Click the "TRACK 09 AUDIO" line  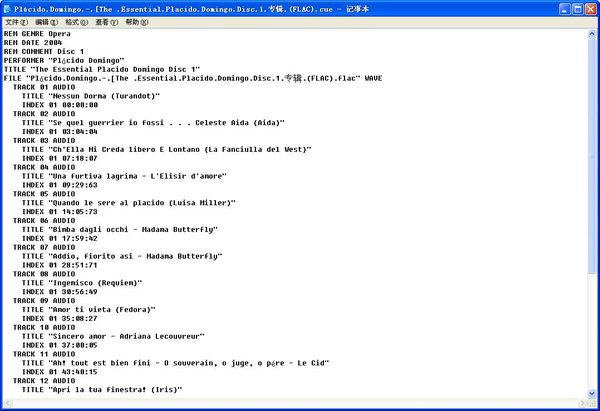pyautogui.click(x=44, y=301)
